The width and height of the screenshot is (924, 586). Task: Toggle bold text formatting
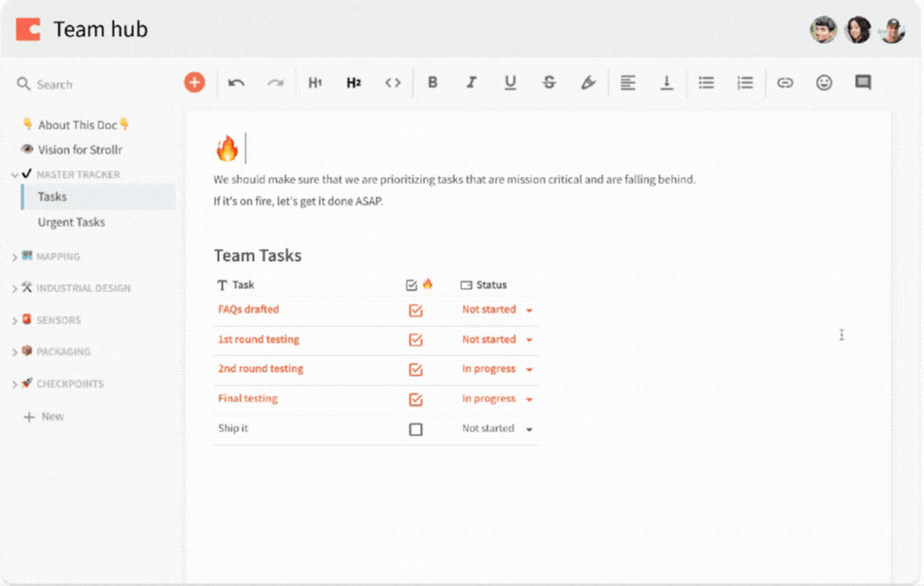(x=433, y=83)
